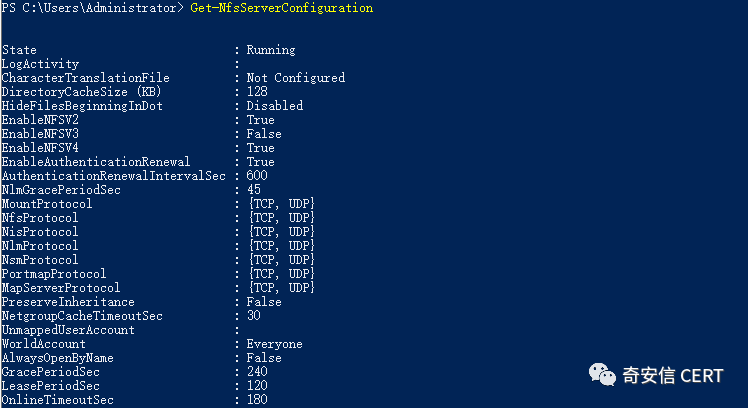Click the MountProtocol {TCP, UDP} value

(281, 204)
